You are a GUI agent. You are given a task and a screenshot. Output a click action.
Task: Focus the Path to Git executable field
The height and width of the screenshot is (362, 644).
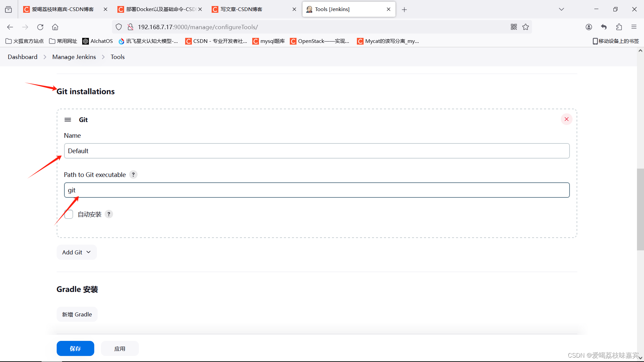[x=317, y=190]
